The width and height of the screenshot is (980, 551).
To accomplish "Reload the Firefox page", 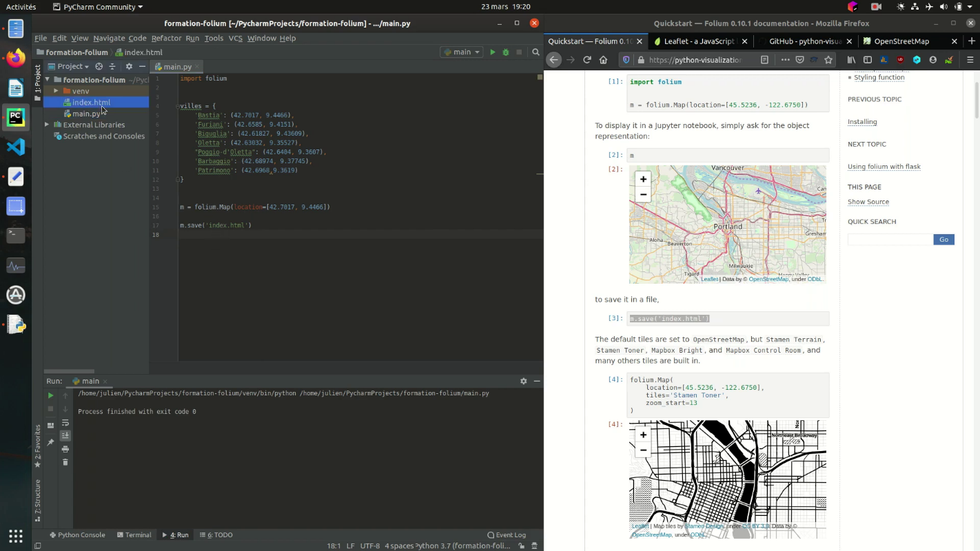I will tap(587, 60).
